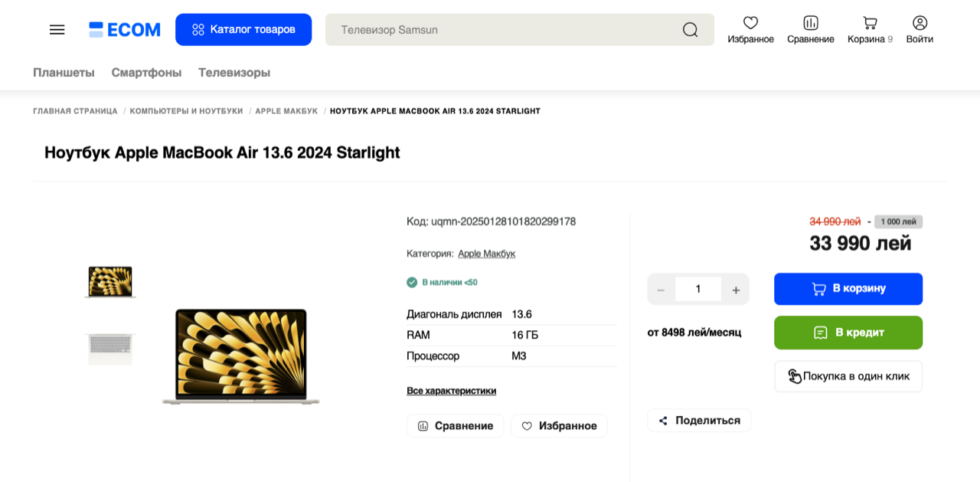Image resolution: width=980 pixels, height=482 pixels.
Task: Open Смартфоны menu item
Action: pyautogui.click(x=146, y=73)
